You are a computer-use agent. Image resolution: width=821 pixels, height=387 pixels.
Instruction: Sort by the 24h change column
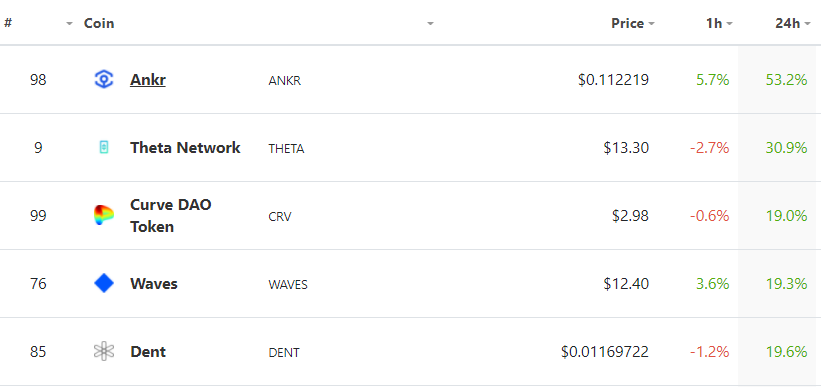tap(793, 24)
